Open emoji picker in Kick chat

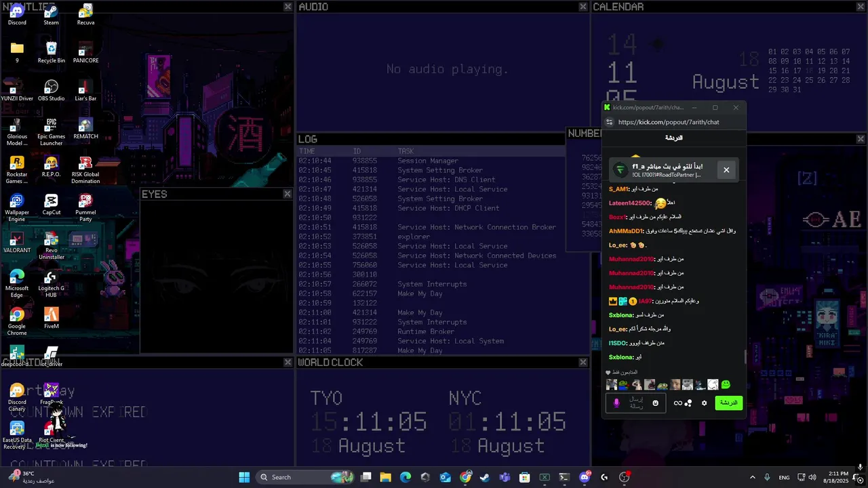(655, 403)
